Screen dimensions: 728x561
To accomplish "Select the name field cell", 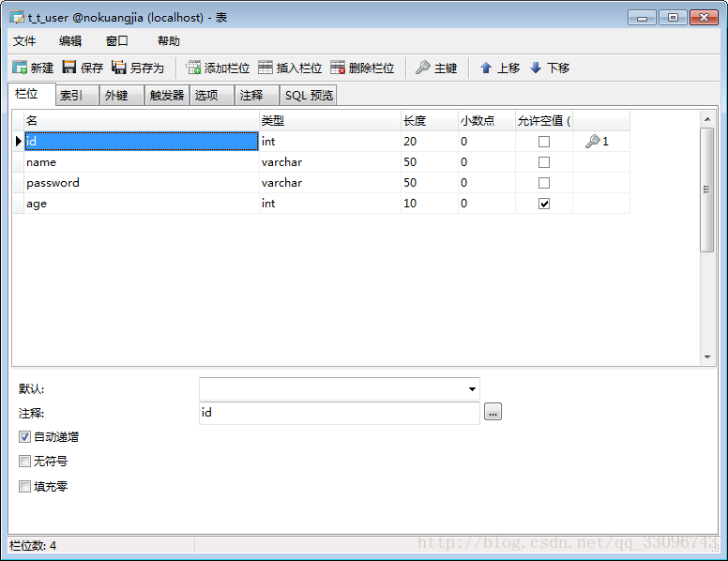I will pos(142,162).
